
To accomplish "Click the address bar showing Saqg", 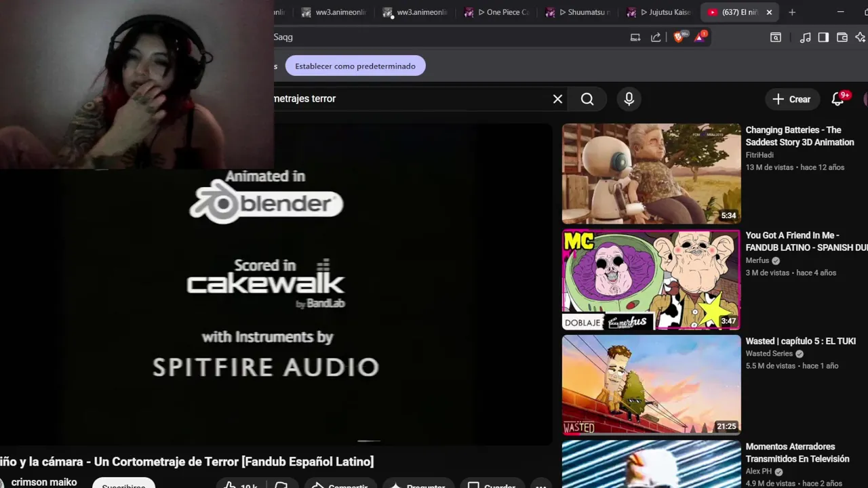I will click(448, 37).
